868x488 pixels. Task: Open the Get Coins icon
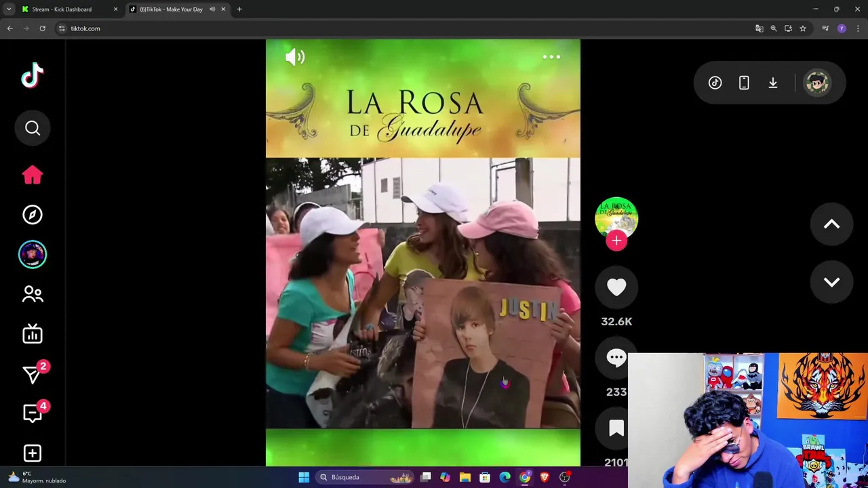pyautogui.click(x=715, y=83)
